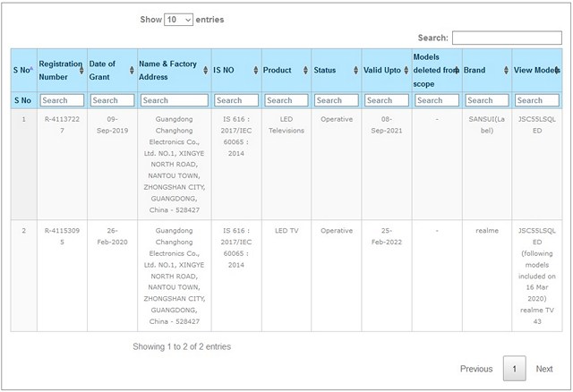This screenshot has height=392, width=573.
Task: Go to Previous page
Action: 476,369
